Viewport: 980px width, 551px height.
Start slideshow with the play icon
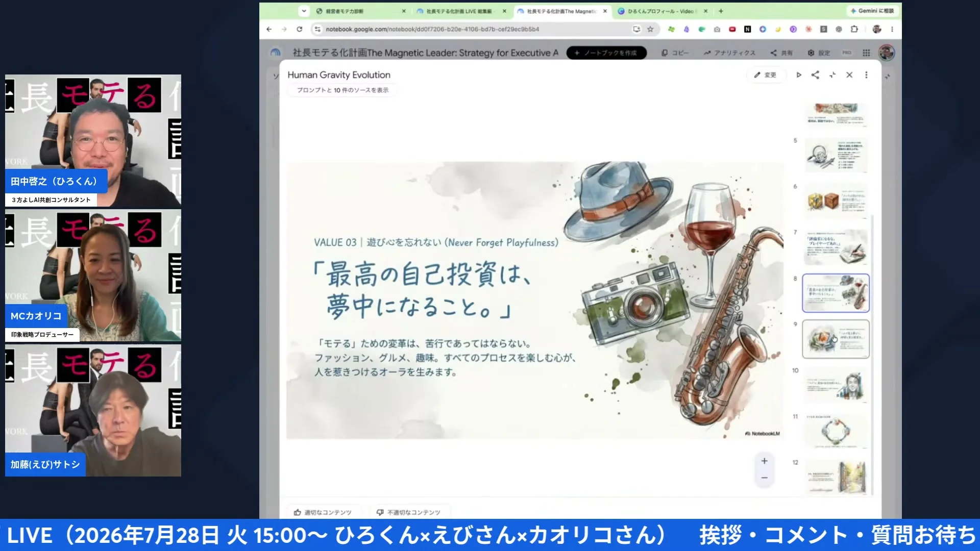click(799, 75)
